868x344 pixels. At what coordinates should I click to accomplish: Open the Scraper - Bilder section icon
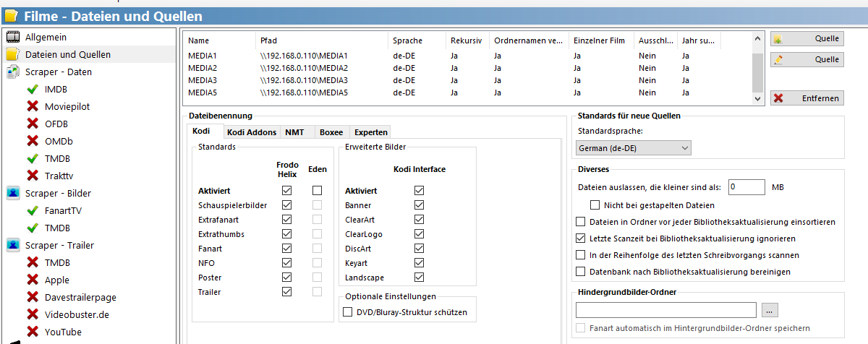[x=13, y=193]
